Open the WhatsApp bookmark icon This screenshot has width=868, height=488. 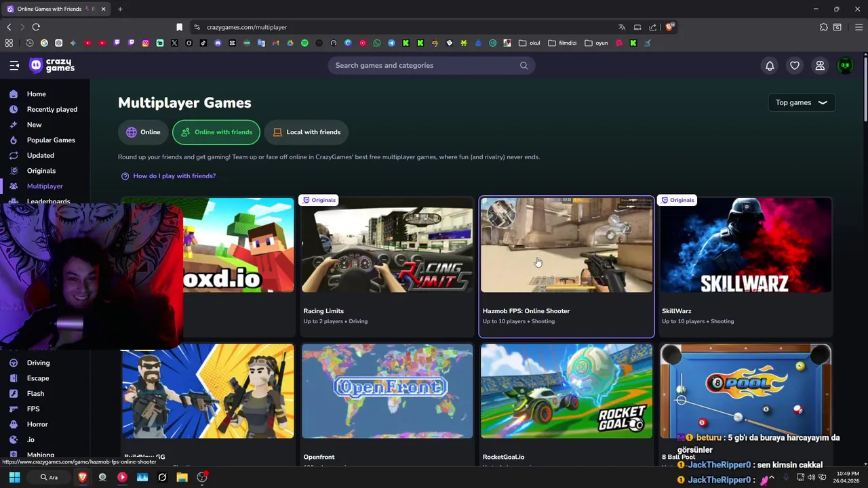(377, 43)
